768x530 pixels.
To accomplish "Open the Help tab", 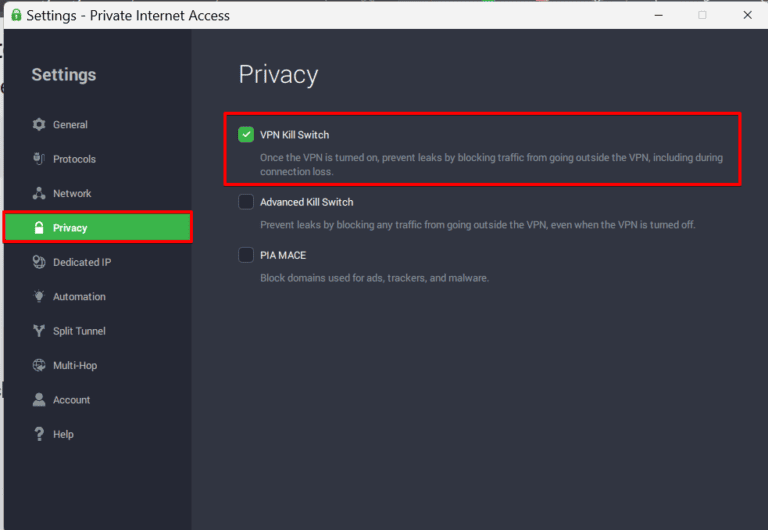I will 97,434.
